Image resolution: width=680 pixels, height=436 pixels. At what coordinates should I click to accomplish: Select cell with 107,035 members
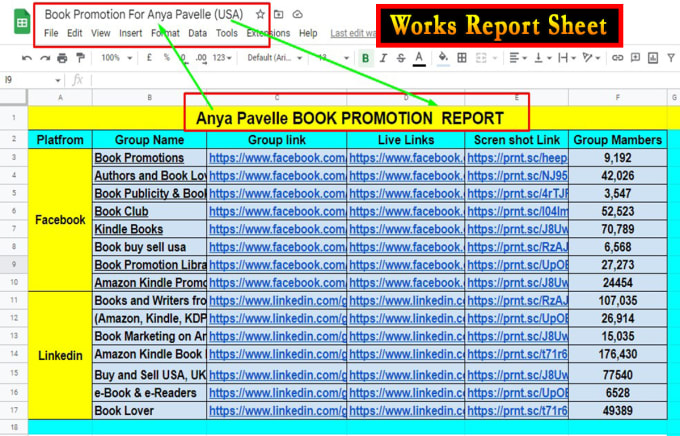coord(618,300)
